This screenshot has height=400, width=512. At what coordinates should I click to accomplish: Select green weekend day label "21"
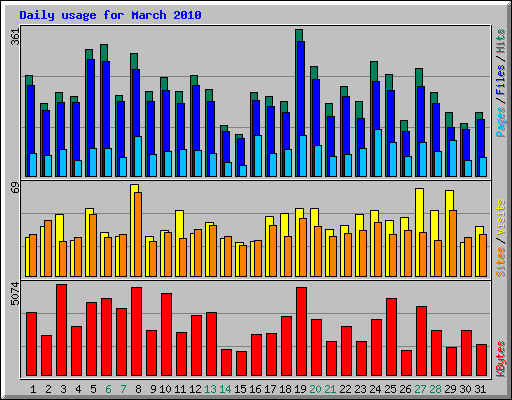330,389
